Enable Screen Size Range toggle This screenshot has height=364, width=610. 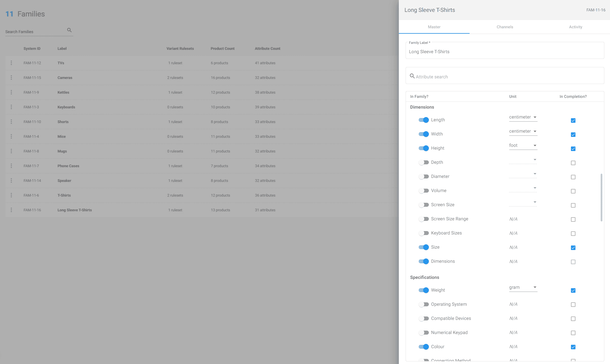(x=424, y=219)
